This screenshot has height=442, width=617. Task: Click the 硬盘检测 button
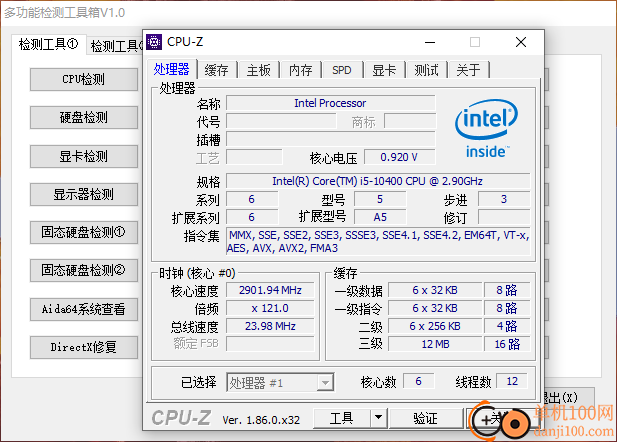pos(84,117)
